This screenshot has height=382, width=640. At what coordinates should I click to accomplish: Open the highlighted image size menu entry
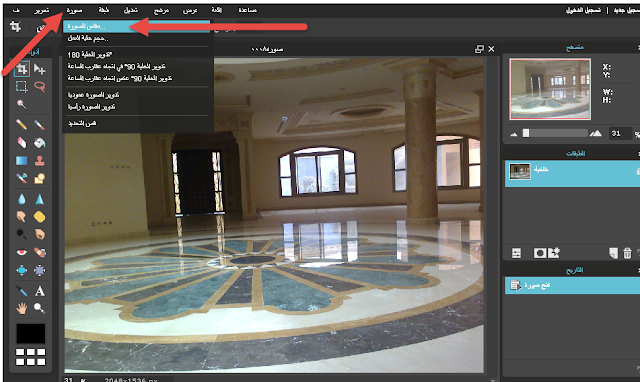(x=137, y=26)
